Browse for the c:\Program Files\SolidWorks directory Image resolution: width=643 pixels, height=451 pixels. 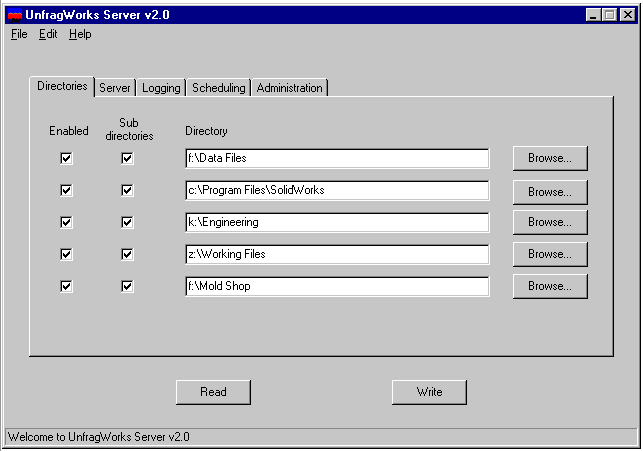pyautogui.click(x=550, y=192)
